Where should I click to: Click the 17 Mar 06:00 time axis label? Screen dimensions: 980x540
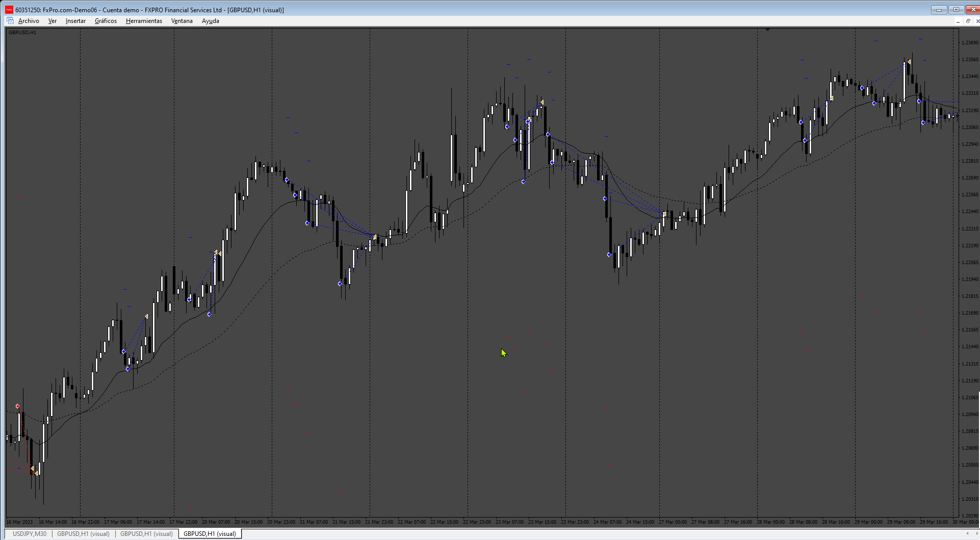click(118, 522)
